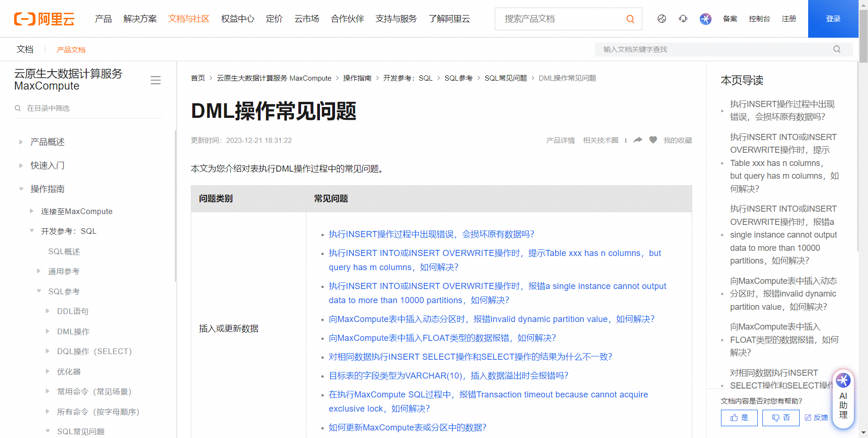Focus the 在目录中筛选 filter field
This screenshot has height=438, width=868.
pyautogui.click(x=88, y=108)
